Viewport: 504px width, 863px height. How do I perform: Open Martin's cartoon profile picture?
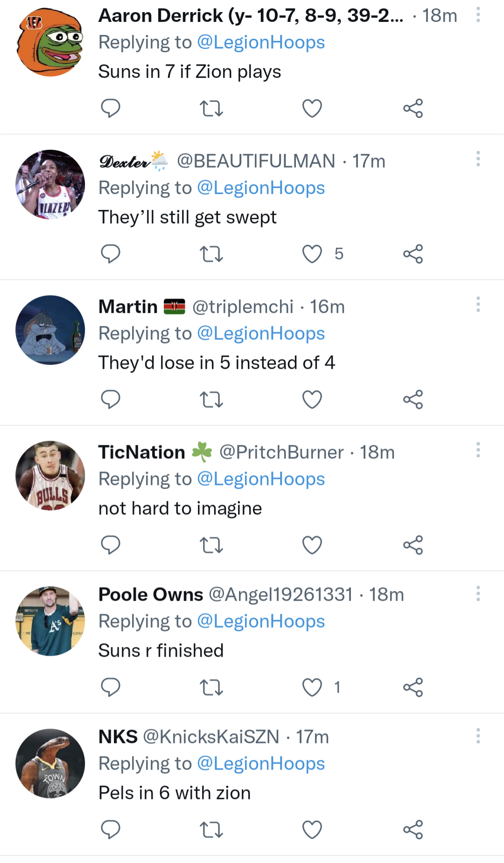click(50, 330)
